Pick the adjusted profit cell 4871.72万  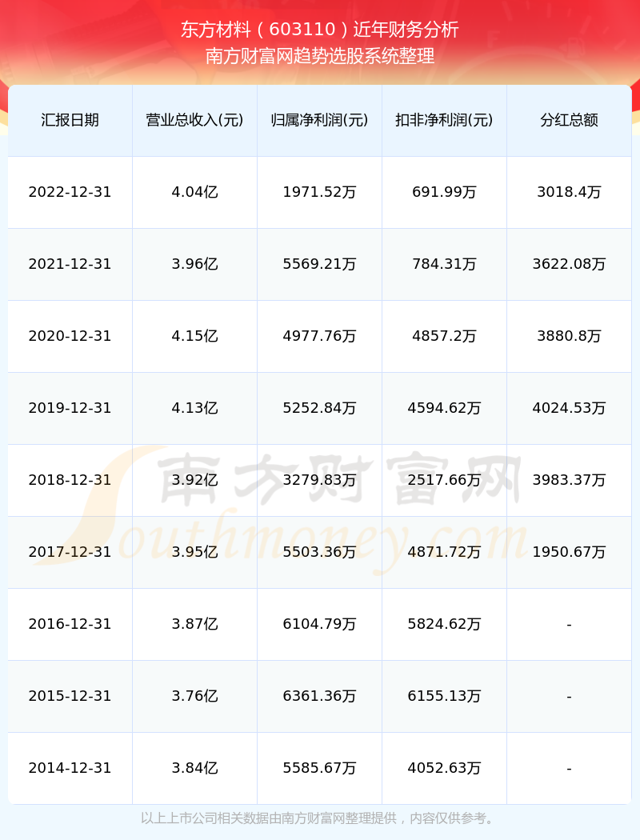click(x=445, y=552)
